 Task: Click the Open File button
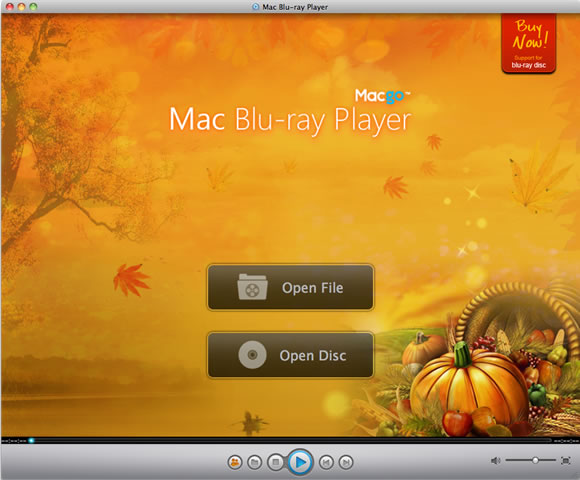pyautogui.click(x=290, y=287)
